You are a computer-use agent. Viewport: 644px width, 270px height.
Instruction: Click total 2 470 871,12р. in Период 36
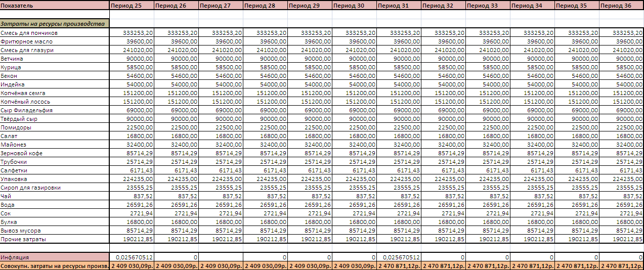pyautogui.click(x=621, y=266)
